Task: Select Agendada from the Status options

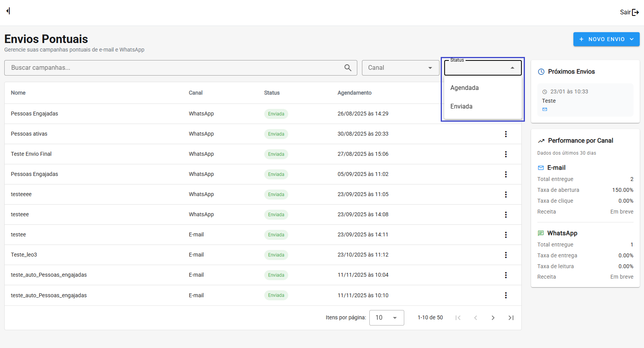Action: tap(464, 88)
